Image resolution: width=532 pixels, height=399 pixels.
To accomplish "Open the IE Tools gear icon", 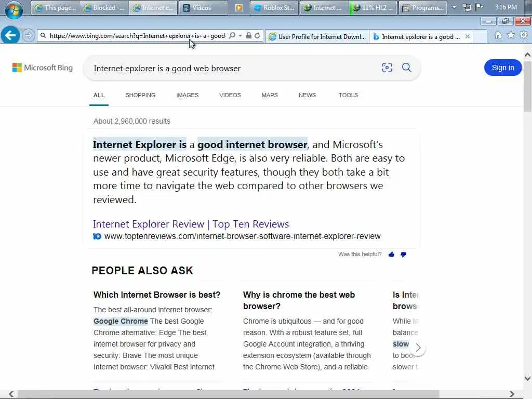I will 524,35.
